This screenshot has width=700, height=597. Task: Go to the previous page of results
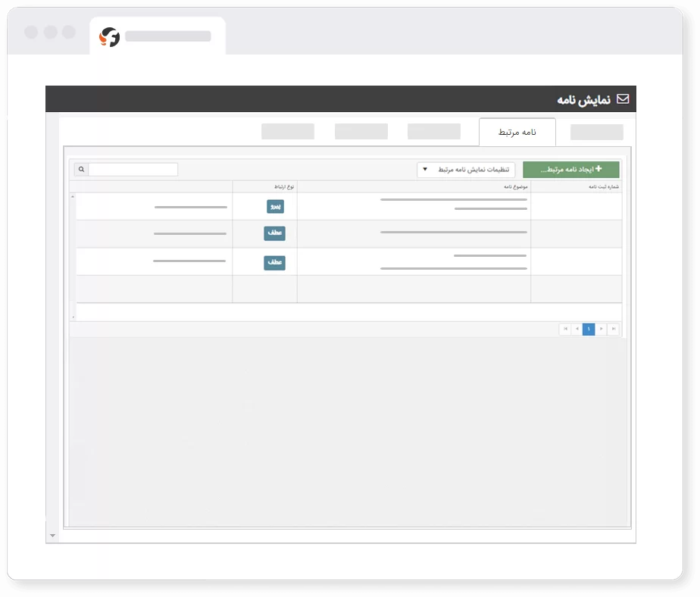pyautogui.click(x=577, y=329)
